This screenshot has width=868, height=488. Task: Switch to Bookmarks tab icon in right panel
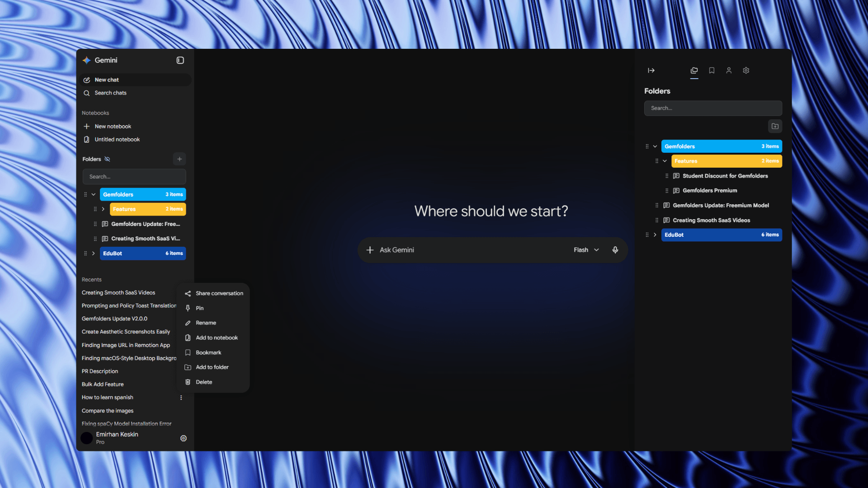(712, 70)
